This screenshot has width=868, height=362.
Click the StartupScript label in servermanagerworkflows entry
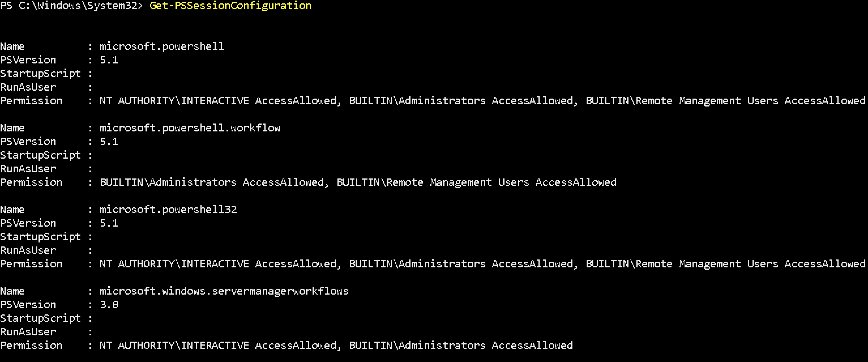40,318
